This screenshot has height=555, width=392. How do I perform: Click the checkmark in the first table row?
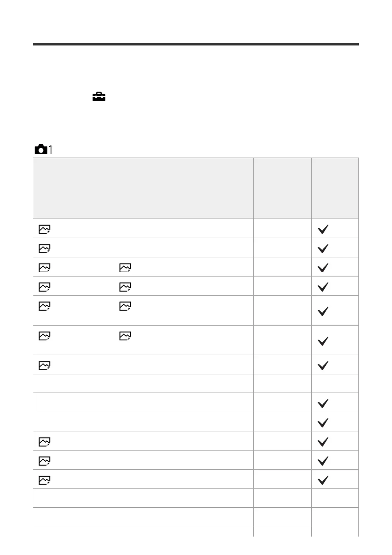[x=323, y=229]
